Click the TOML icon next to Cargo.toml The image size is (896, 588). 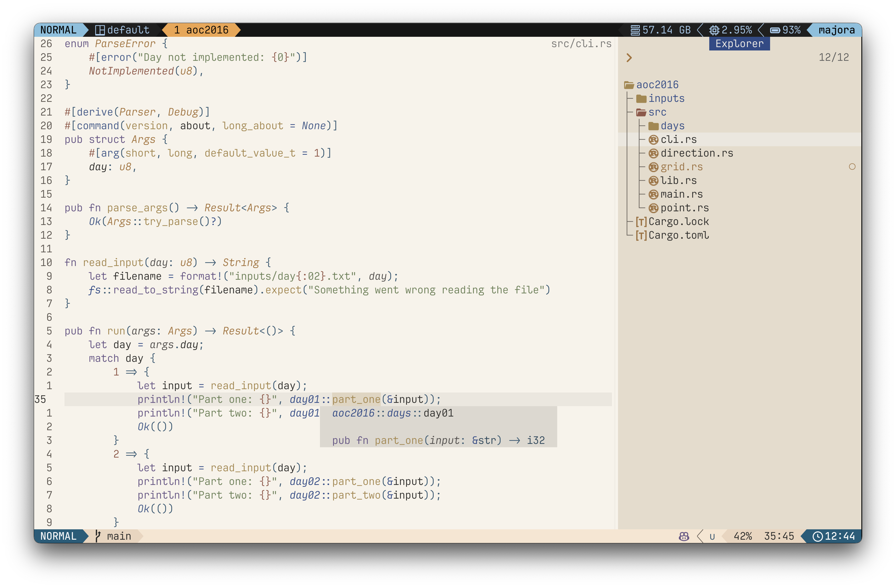point(641,235)
